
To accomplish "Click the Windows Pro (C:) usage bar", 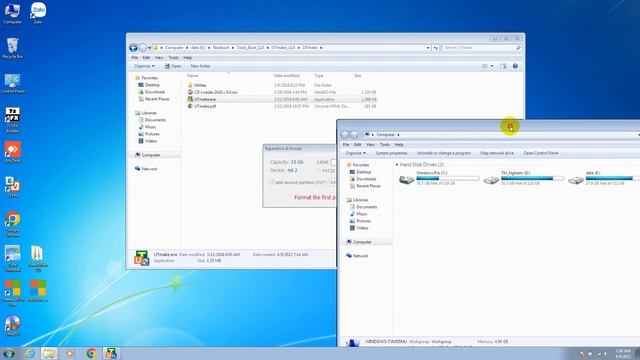I will click(x=448, y=178).
